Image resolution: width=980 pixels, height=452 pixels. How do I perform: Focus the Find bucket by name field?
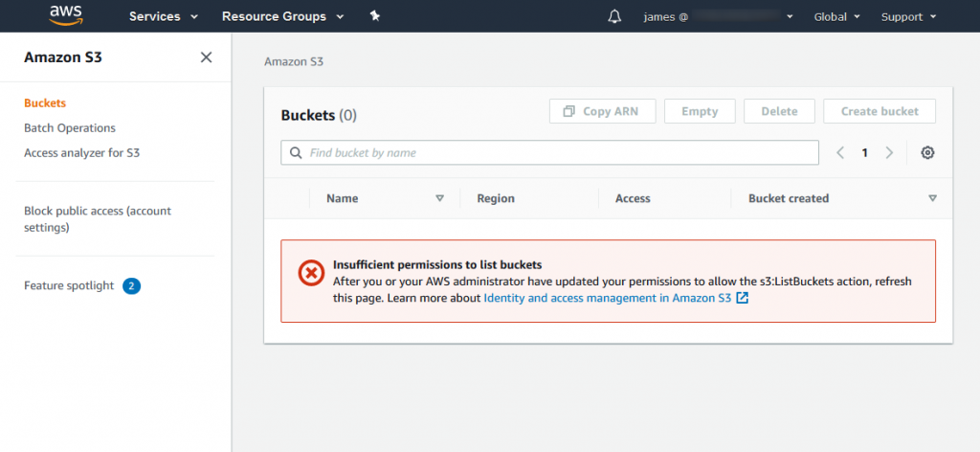pyautogui.click(x=550, y=152)
